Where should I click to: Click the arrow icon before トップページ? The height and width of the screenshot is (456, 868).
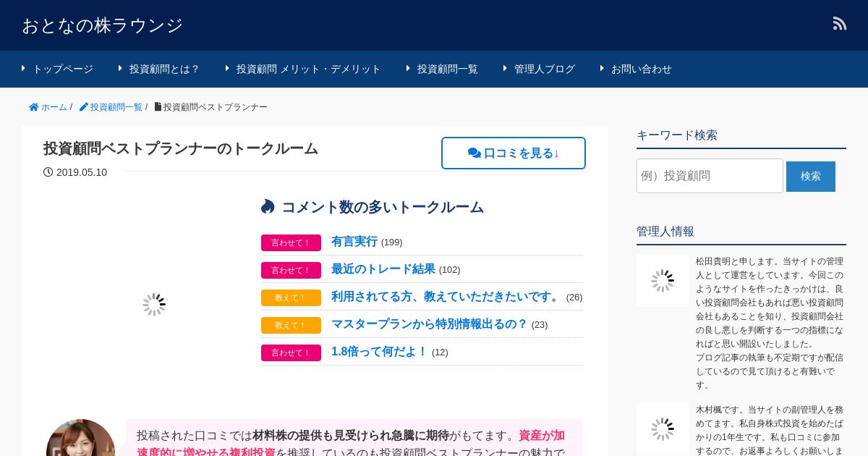24,68
